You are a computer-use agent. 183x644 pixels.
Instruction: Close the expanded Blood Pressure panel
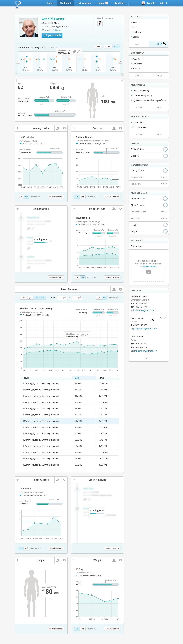(x=120, y=289)
